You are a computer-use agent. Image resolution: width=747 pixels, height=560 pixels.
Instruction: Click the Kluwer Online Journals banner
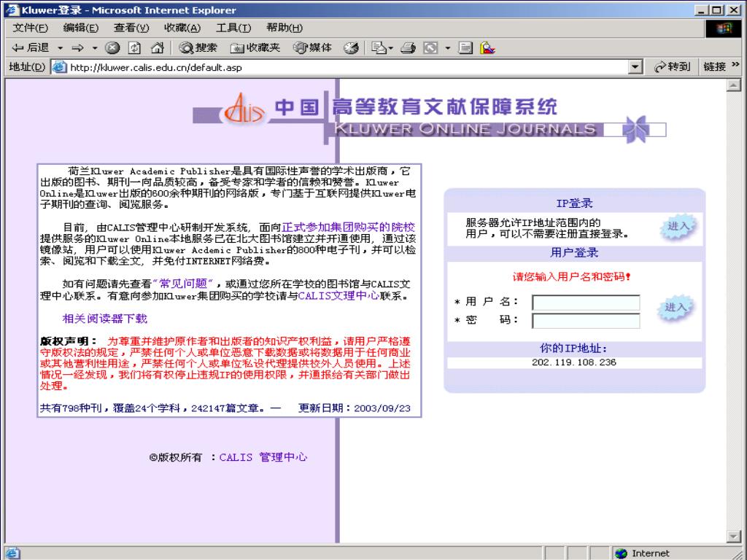465,129
